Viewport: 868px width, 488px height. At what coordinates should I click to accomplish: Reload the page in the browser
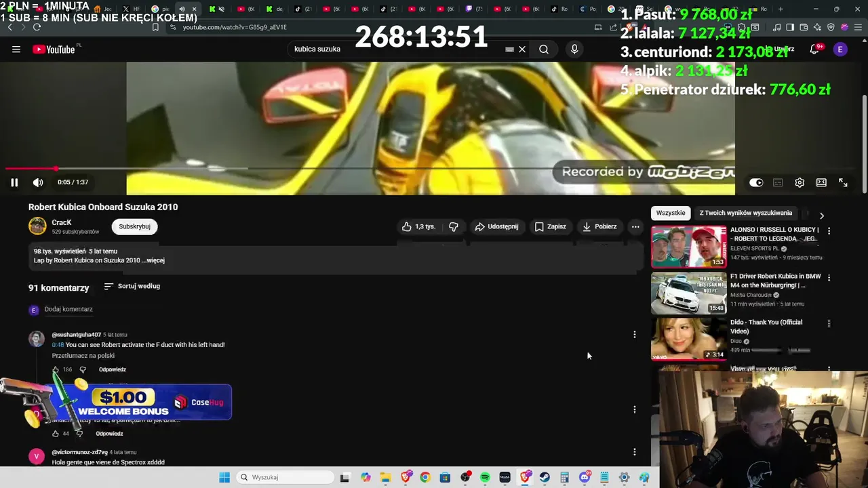coord(37,27)
